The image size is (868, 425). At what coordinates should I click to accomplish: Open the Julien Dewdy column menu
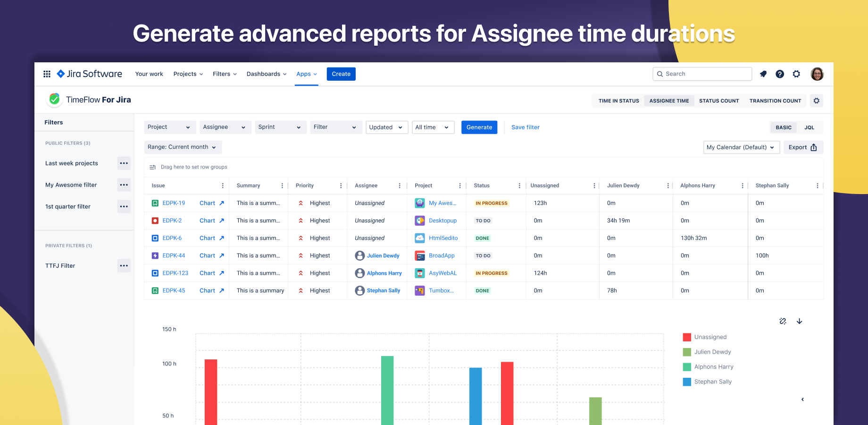pyautogui.click(x=668, y=186)
